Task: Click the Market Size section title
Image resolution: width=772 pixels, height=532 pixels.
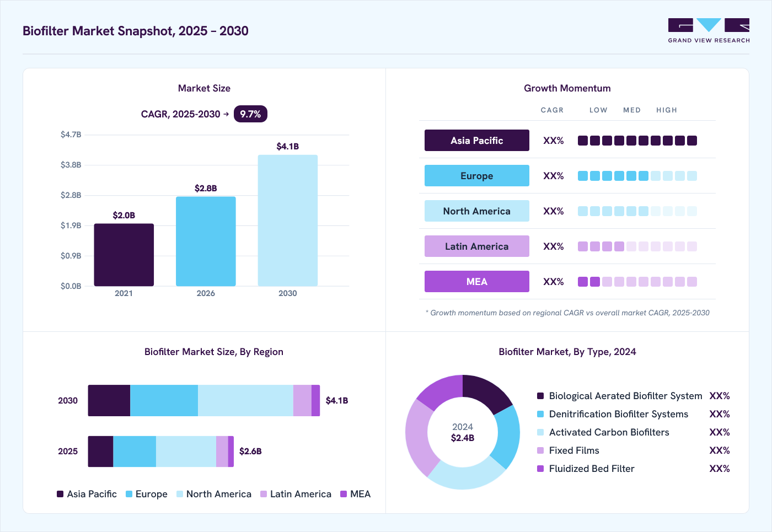Action: pyautogui.click(x=204, y=88)
